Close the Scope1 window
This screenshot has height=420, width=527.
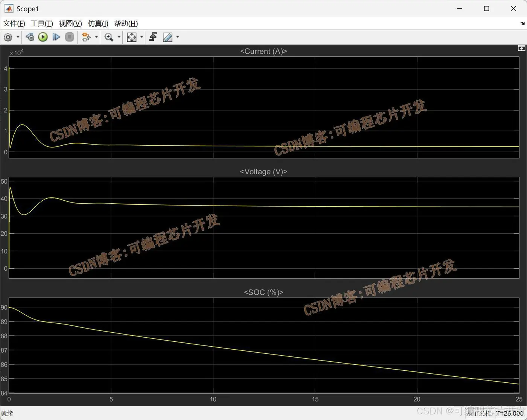(513, 8)
